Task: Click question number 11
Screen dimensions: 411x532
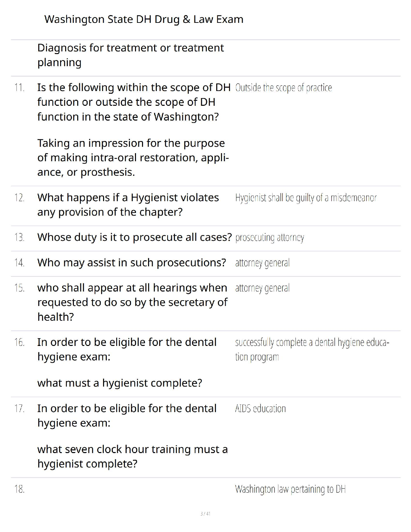Action: click(x=19, y=88)
